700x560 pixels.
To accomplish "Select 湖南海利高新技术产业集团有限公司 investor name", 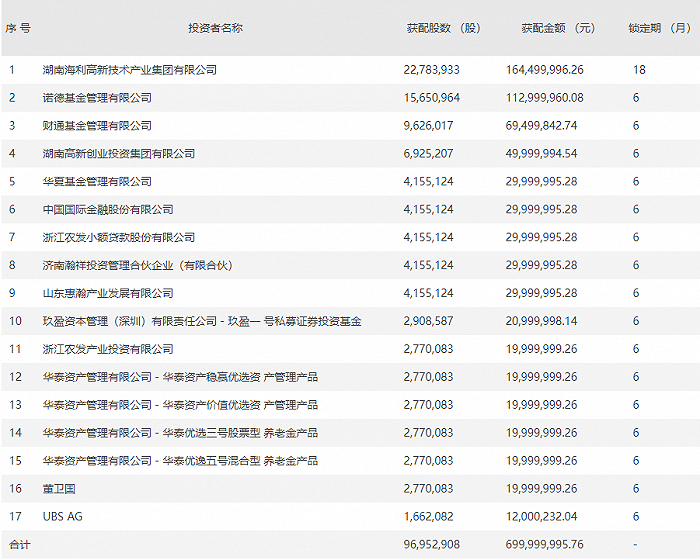I will tap(130, 70).
